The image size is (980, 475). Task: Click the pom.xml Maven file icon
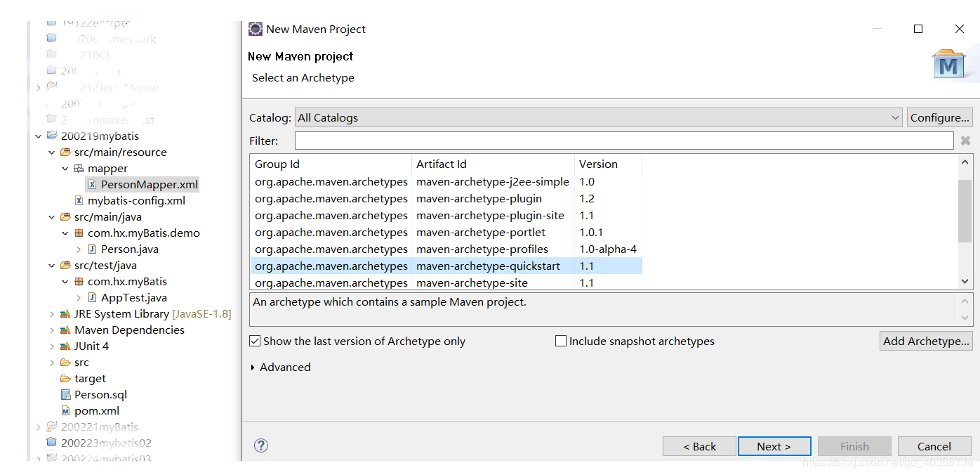(x=65, y=411)
